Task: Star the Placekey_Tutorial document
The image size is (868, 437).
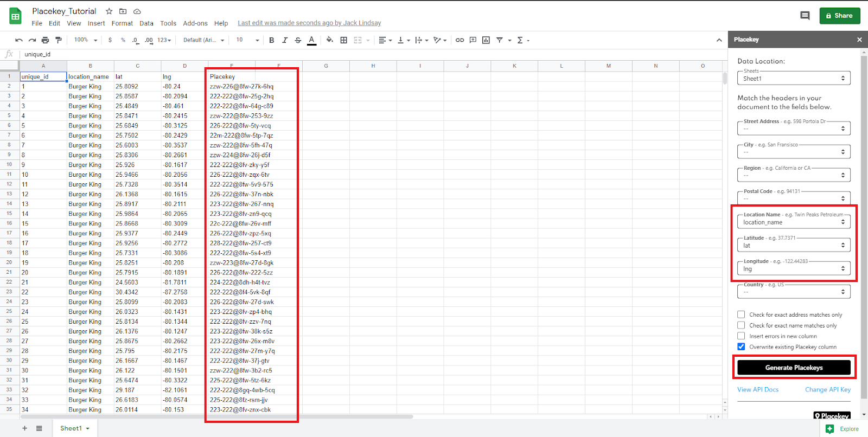Action: (109, 11)
